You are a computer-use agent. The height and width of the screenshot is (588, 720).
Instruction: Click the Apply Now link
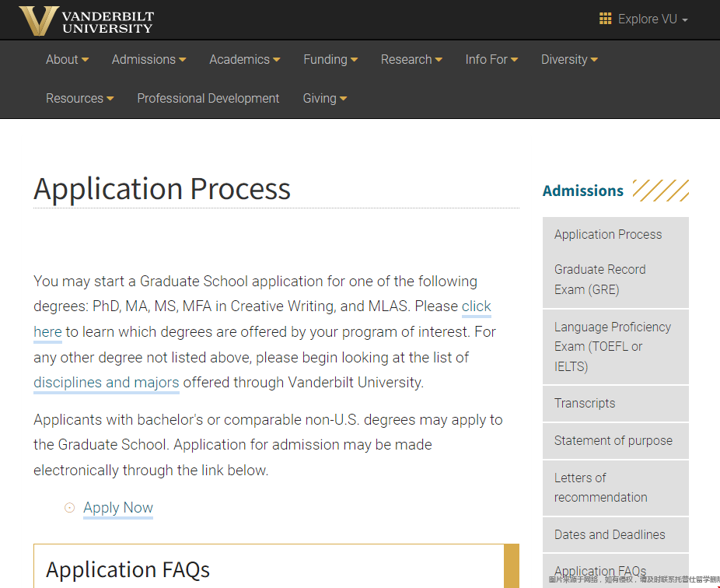coord(118,508)
